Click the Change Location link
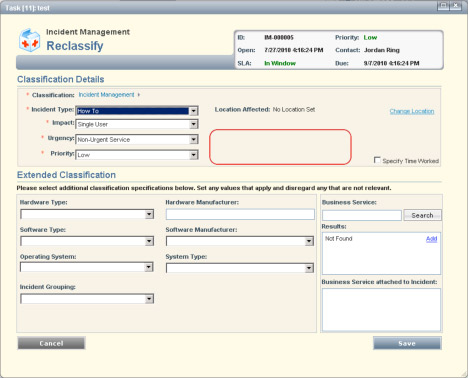This screenshot has width=468, height=378. point(412,111)
